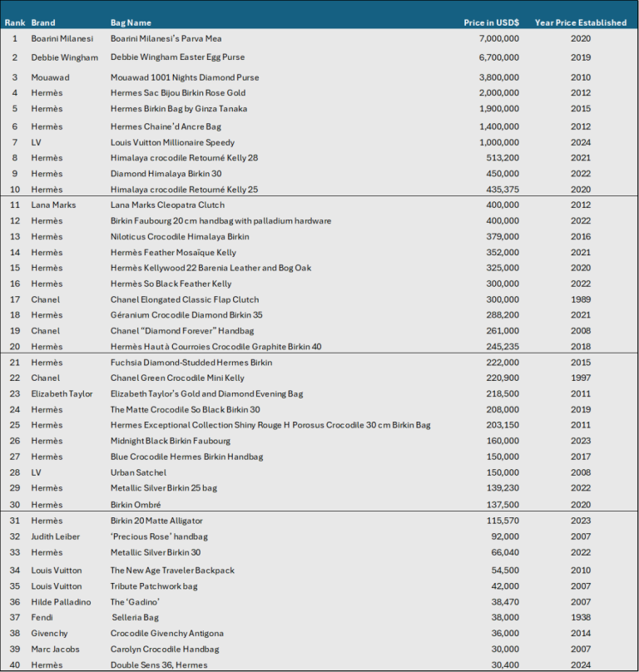The height and width of the screenshot is (672, 639).
Task: Click Birkin 20 Matte Alligator
Action: [x=156, y=521]
